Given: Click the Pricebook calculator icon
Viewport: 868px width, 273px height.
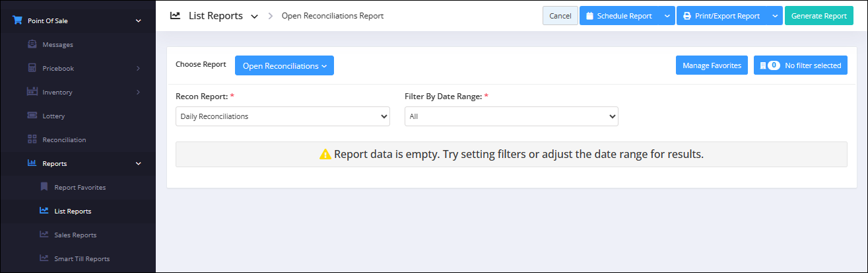Looking at the screenshot, I should pos(32,68).
